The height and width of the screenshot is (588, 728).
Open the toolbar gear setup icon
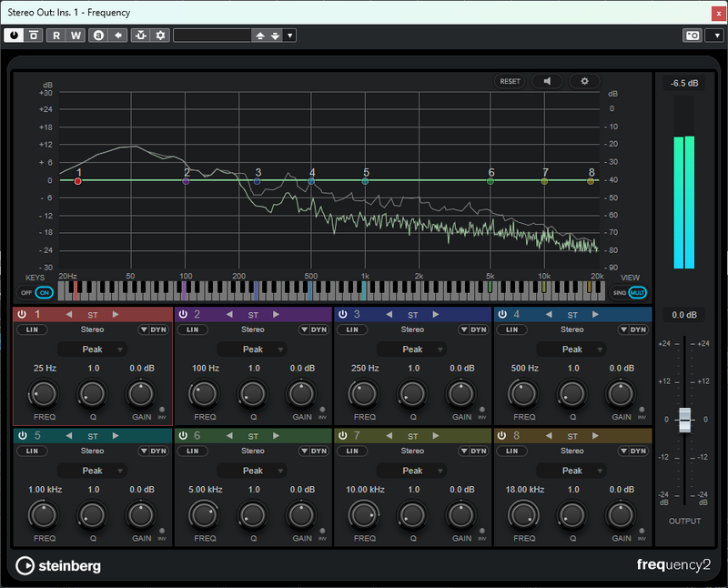[160, 35]
